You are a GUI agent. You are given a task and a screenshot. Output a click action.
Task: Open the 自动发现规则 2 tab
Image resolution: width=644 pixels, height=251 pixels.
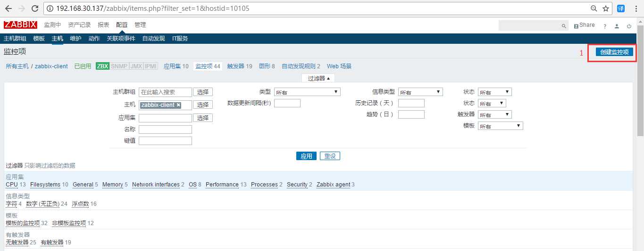pyautogui.click(x=301, y=66)
